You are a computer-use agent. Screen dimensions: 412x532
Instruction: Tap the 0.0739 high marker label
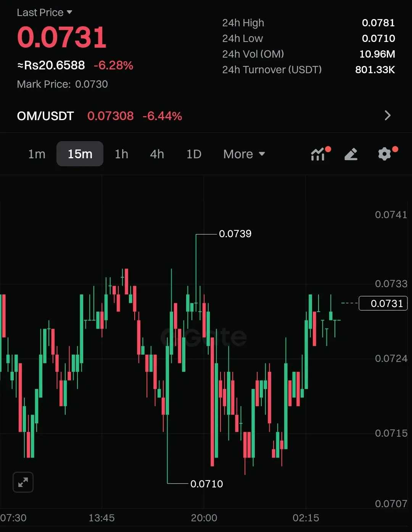(x=235, y=234)
